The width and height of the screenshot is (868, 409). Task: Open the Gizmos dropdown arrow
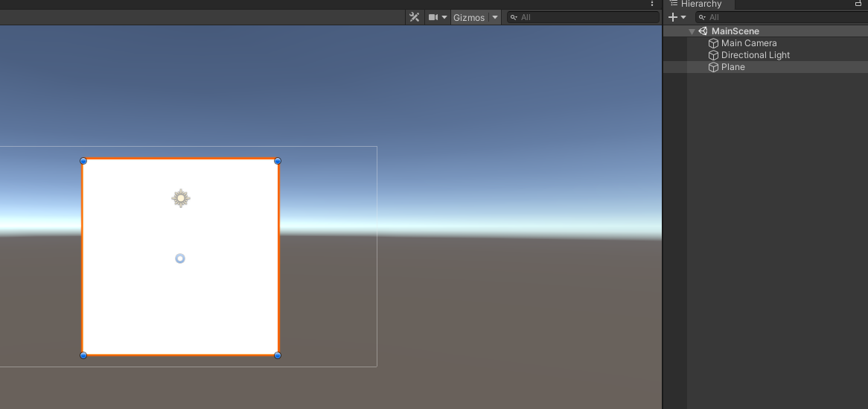coord(495,17)
